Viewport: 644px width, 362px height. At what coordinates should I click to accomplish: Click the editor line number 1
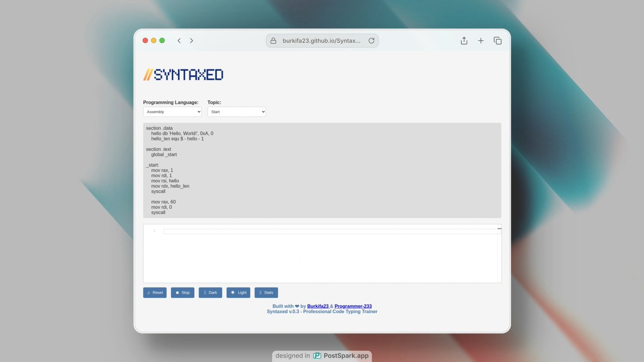[x=155, y=231]
